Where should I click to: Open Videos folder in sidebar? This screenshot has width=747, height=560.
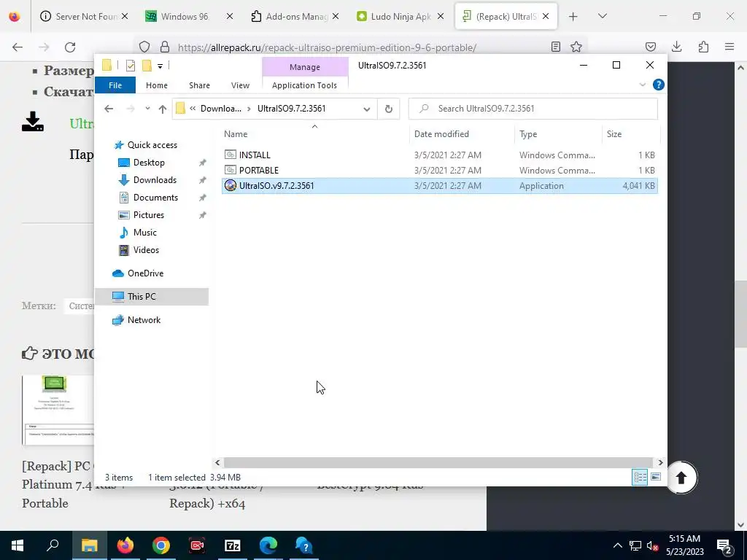(x=146, y=250)
